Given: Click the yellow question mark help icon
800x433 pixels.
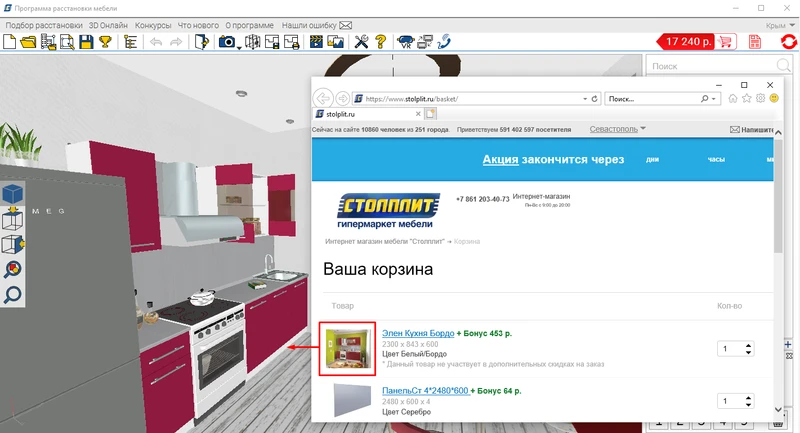Looking at the screenshot, I should [381, 42].
